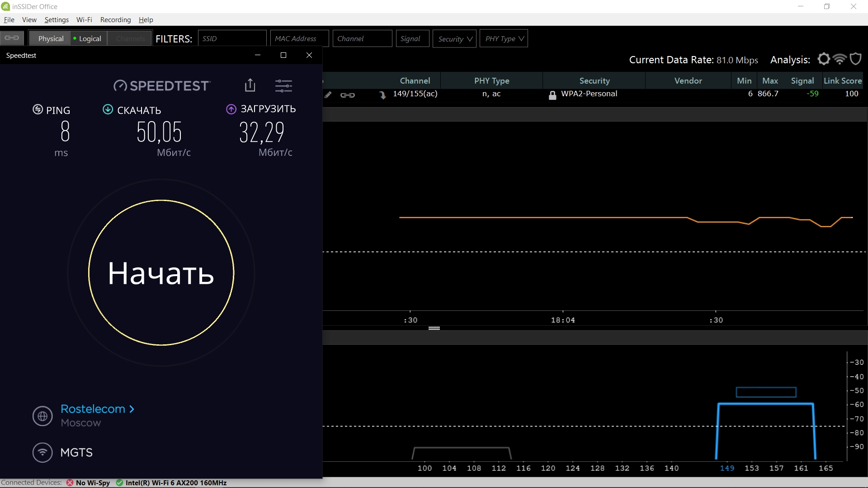
Task: Click the ЗАГРУЗИТЬ upload arrow icon
Action: coord(231,109)
